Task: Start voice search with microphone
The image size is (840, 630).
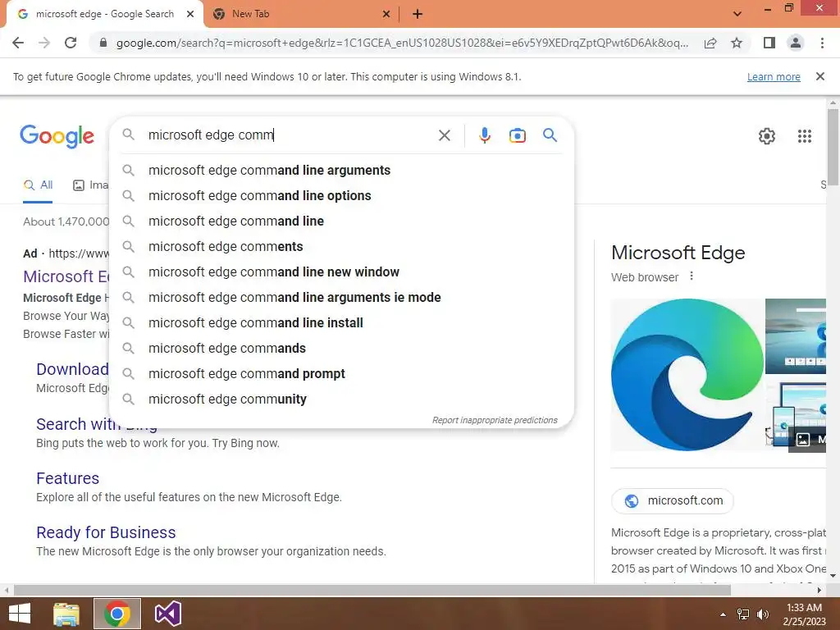Action: pos(484,135)
